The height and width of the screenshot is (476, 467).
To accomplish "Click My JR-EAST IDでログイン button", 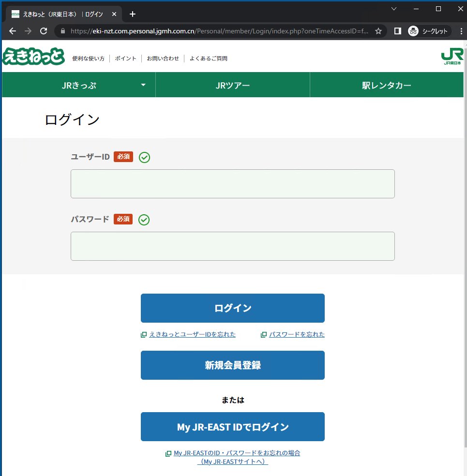I will 233,427.
